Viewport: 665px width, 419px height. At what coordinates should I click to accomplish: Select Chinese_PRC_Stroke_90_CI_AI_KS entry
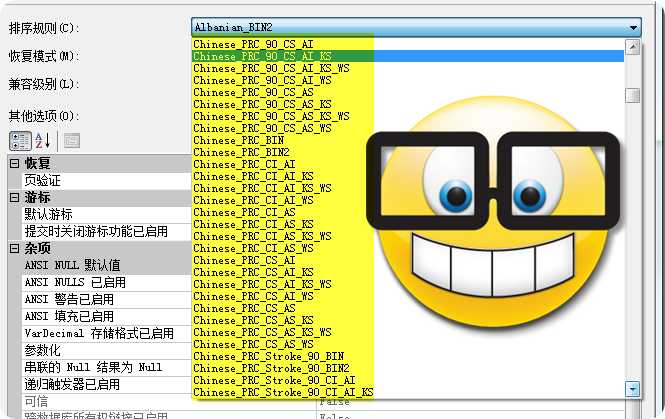tap(408, 392)
